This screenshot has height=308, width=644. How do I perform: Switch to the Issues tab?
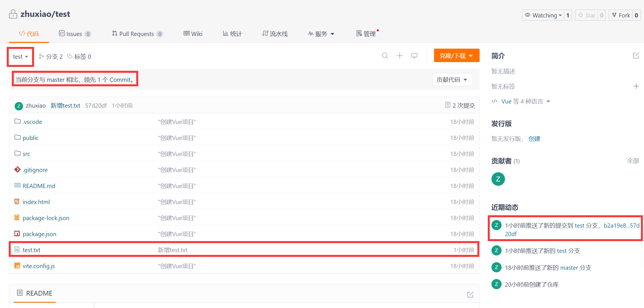coord(74,34)
